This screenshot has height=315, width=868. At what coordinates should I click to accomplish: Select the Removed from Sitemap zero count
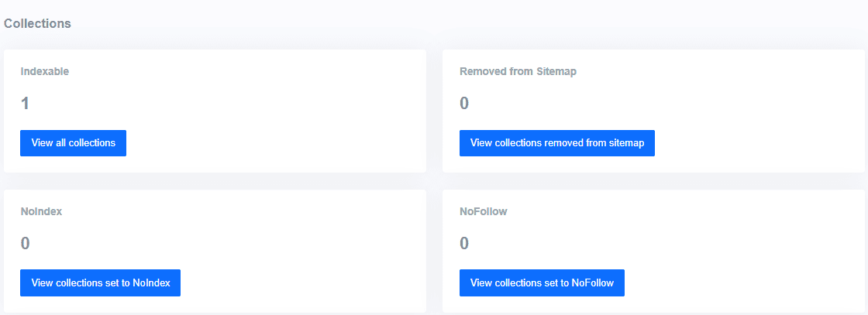click(x=464, y=104)
